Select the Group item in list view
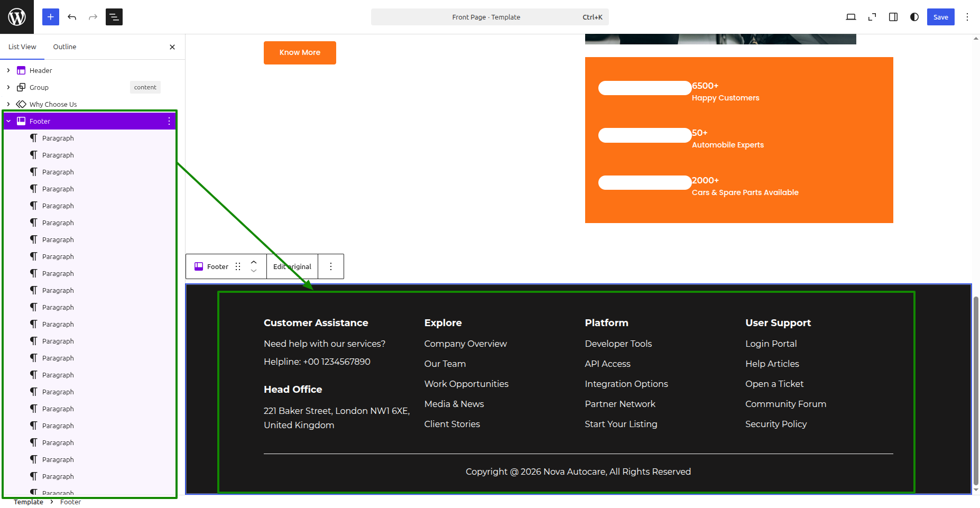Image resolution: width=980 pixels, height=508 pixels. 39,87
